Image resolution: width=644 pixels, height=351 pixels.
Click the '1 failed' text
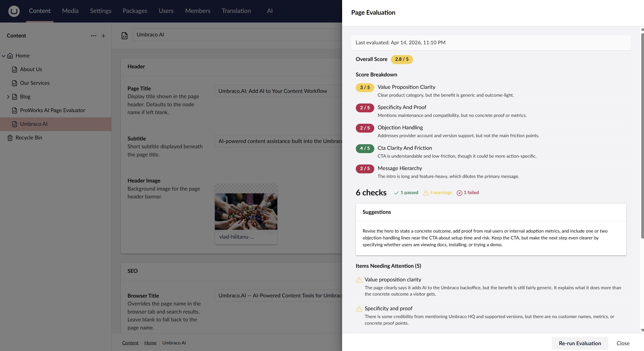point(471,193)
